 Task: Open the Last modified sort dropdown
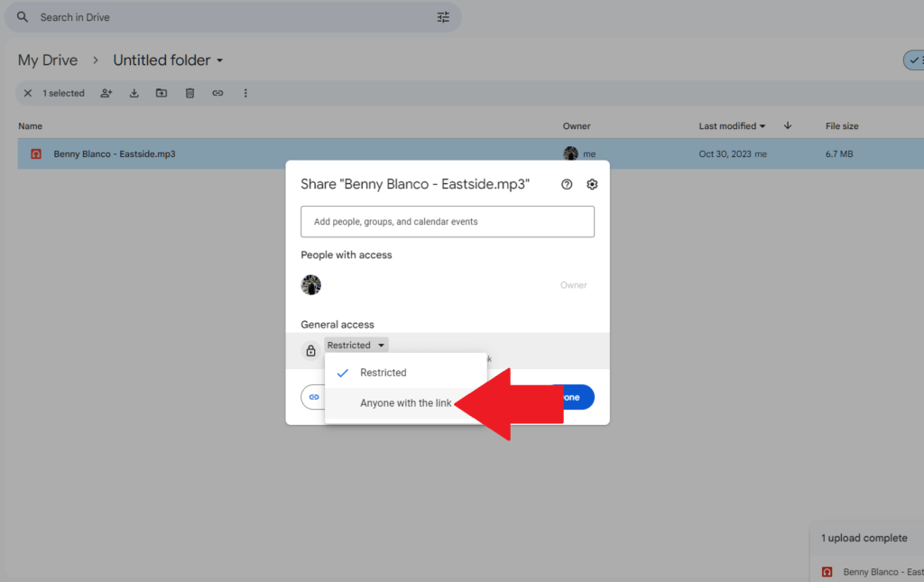click(732, 126)
